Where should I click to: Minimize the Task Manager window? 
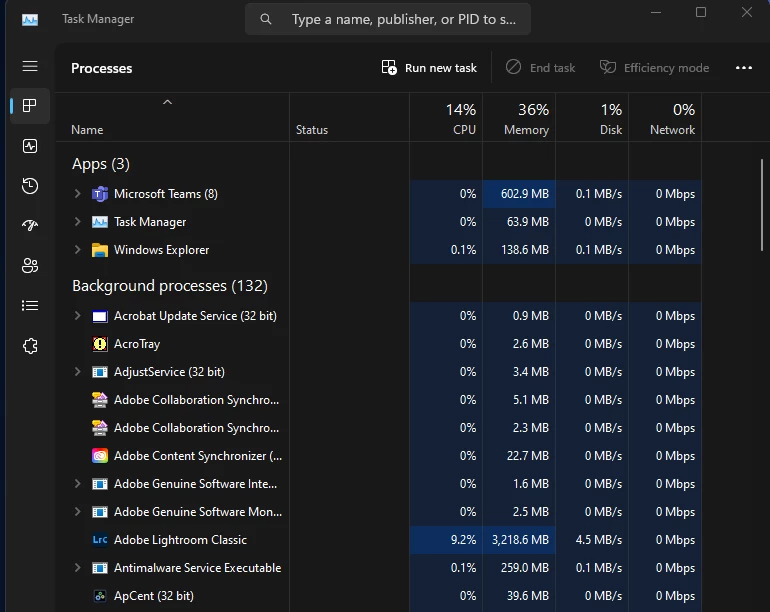click(656, 12)
